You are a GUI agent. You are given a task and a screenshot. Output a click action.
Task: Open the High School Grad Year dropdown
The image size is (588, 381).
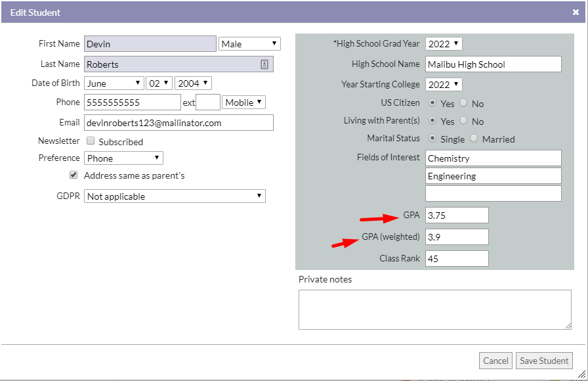tap(444, 43)
